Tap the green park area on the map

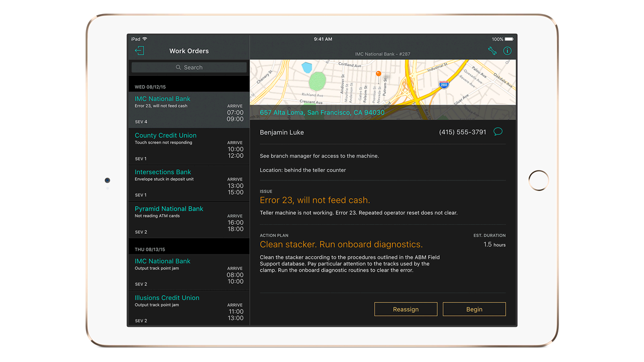tap(317, 81)
